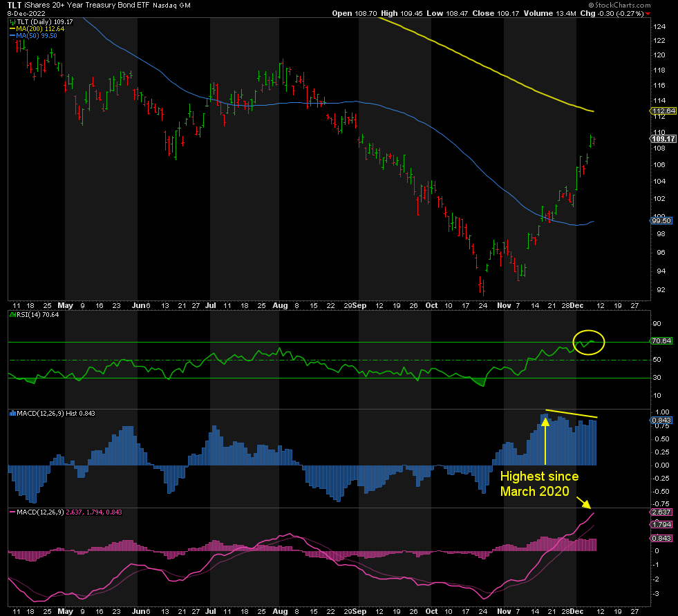678x616 pixels.
Task: Click the pink 0.843 tag below 1.794
Action: [661, 538]
